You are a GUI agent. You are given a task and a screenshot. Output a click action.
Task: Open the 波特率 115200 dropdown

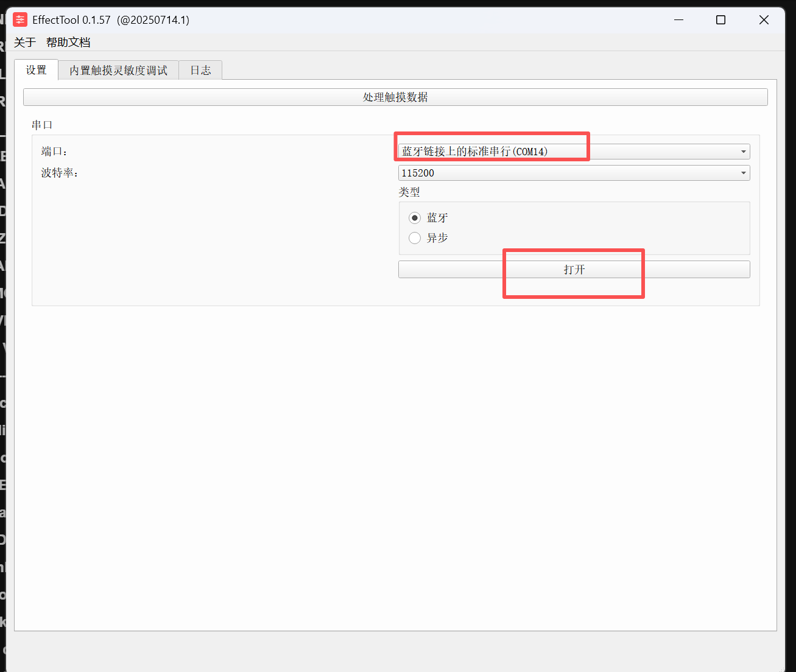click(x=574, y=173)
